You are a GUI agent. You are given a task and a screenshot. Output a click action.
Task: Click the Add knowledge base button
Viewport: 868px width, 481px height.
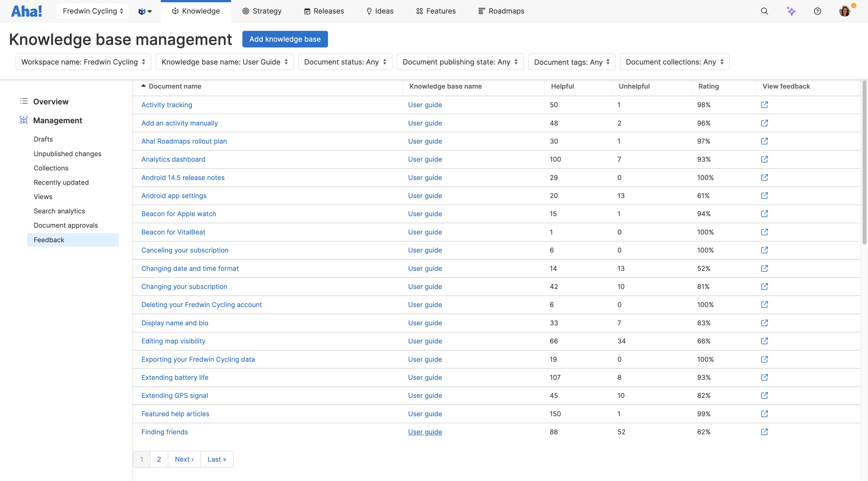tap(285, 39)
